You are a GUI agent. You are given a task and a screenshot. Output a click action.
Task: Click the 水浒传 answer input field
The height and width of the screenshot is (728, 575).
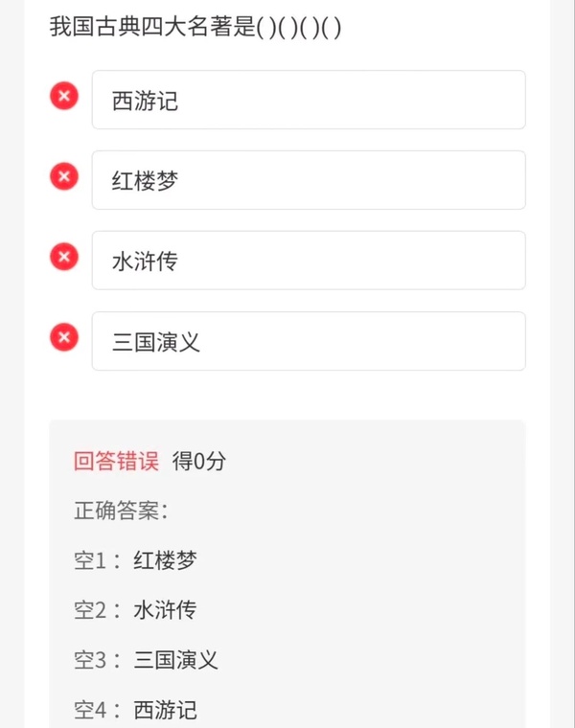309,261
